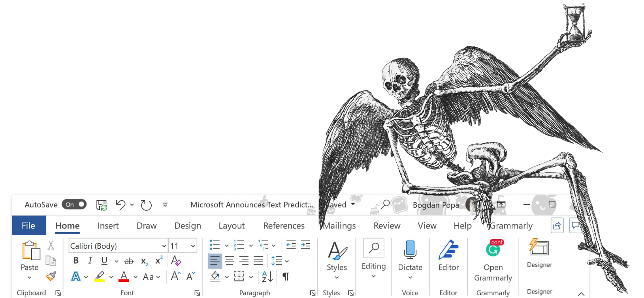
Task: Toggle the AutoSave switch
Action: (74, 204)
